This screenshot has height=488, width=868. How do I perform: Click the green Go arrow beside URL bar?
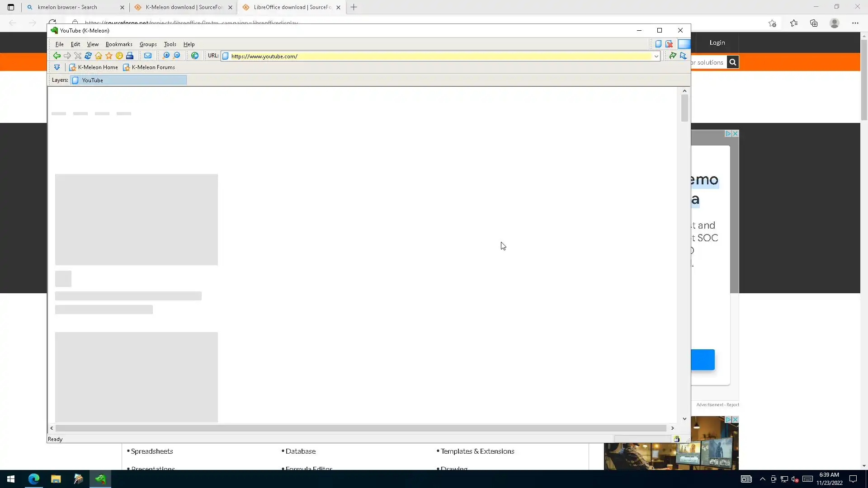[673, 56]
